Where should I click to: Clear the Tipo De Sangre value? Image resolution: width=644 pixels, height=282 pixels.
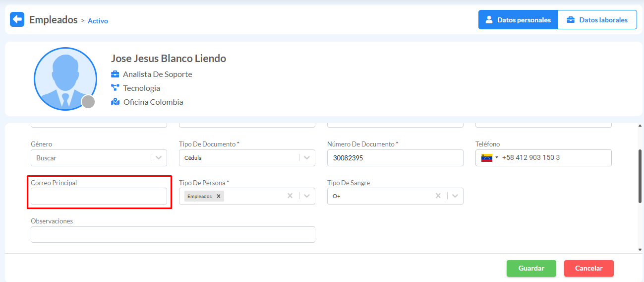coord(438,196)
